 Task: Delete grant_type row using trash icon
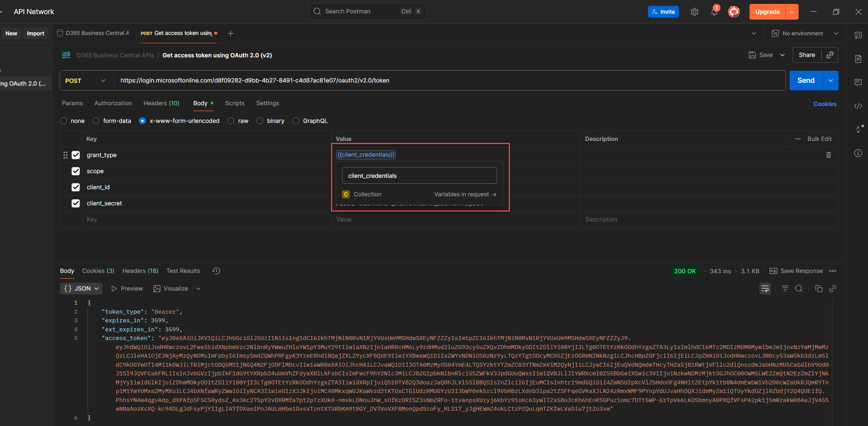click(x=828, y=155)
